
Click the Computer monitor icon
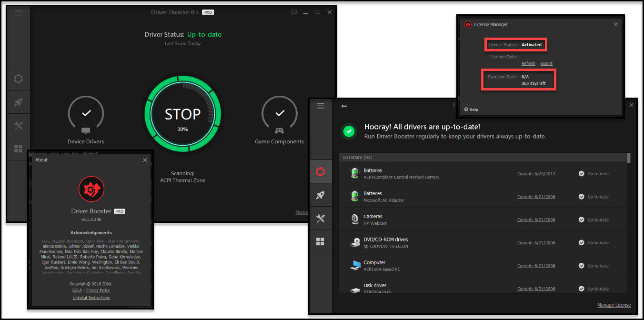[355, 266]
